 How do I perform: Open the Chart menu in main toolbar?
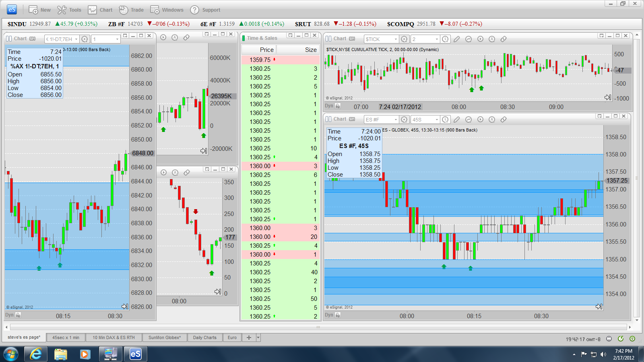(x=101, y=10)
